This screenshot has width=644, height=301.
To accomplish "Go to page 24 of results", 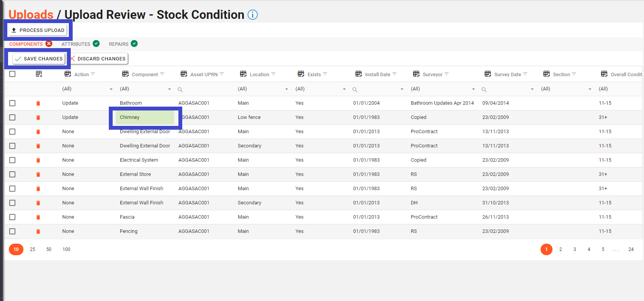I will (x=631, y=249).
